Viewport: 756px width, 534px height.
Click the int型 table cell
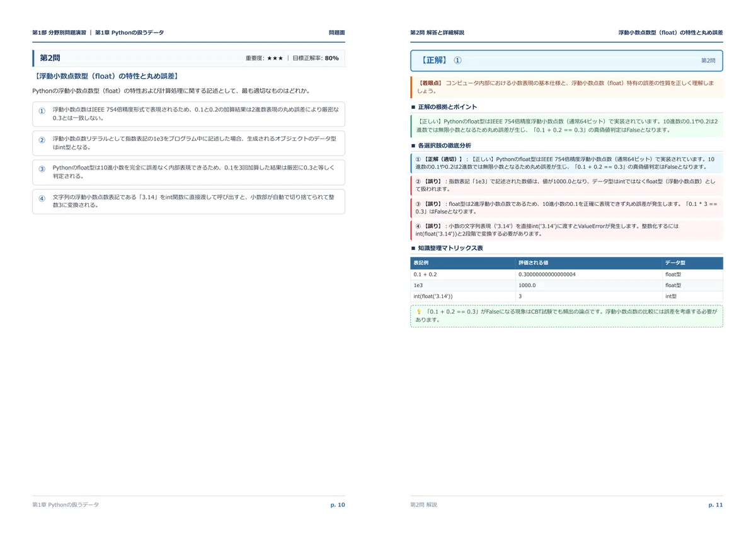point(692,296)
